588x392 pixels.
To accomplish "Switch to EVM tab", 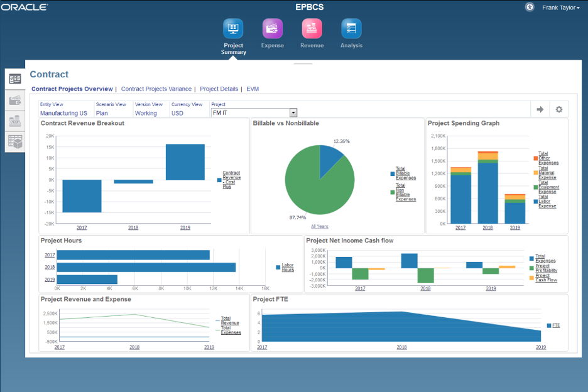I will click(253, 89).
